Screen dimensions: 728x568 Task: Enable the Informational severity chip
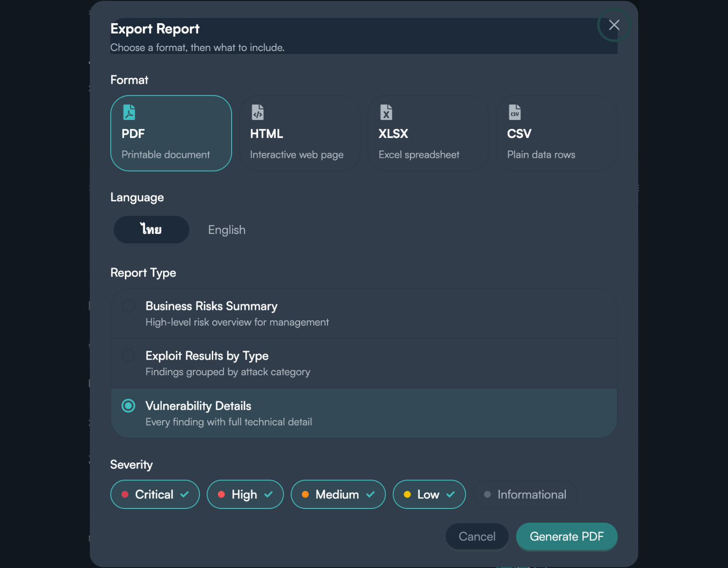525,494
